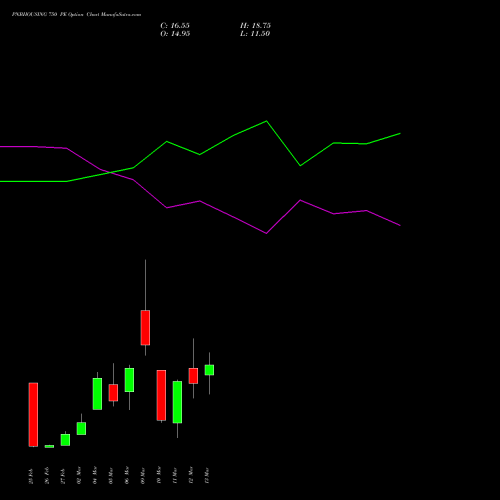Select the highest red candle above 09 Mar
Screen dimensions: 500x500
coord(145,327)
